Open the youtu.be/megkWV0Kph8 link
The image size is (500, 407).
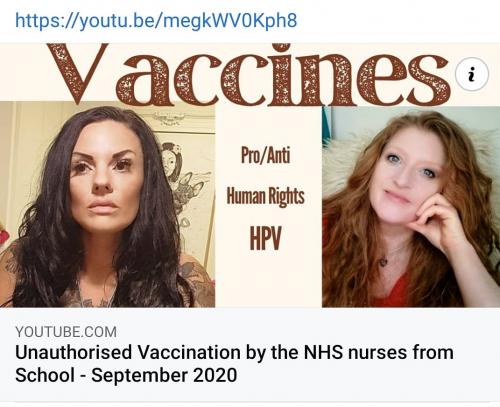[156, 21]
